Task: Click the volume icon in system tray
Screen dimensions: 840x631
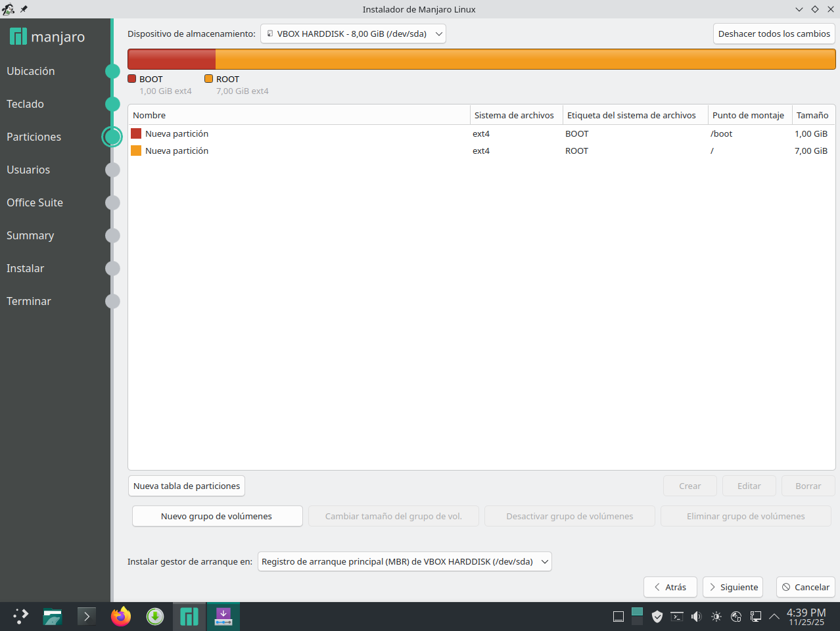Action: (x=696, y=617)
